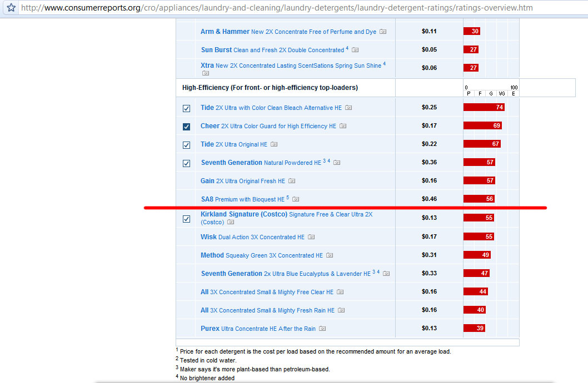The image size is (588, 383).
Task: Visit the Cheer 2X Ultra Color Guard link
Action: (x=268, y=126)
